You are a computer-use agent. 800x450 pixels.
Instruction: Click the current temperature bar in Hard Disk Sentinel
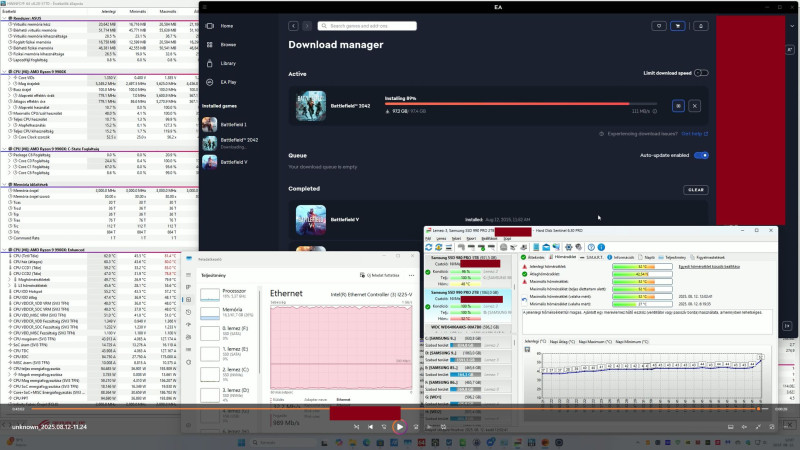pos(642,267)
